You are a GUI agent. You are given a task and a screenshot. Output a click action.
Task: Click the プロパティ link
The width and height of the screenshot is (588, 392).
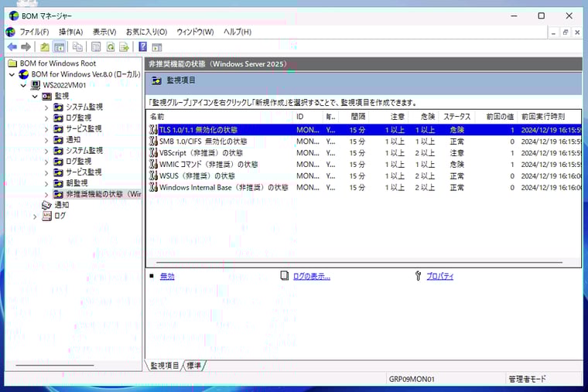440,276
